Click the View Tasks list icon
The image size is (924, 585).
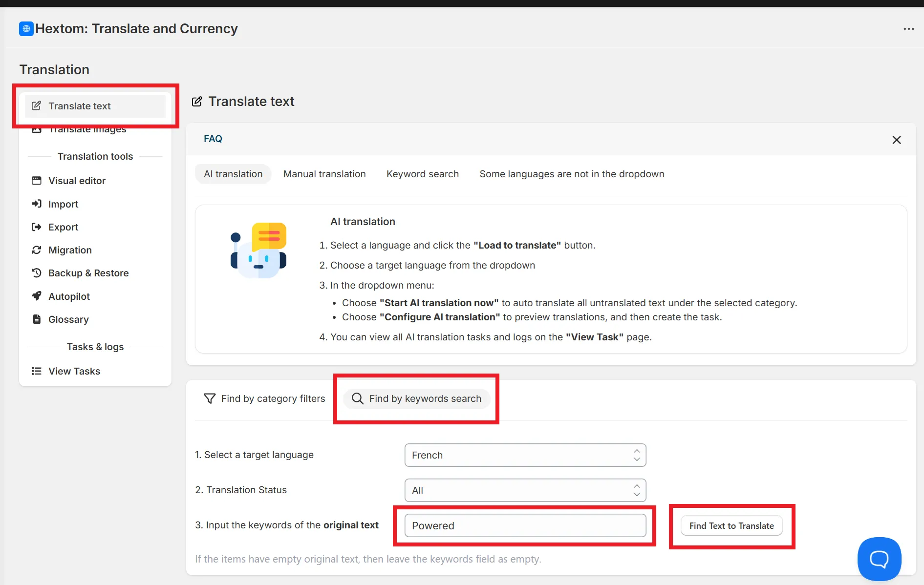(36, 371)
